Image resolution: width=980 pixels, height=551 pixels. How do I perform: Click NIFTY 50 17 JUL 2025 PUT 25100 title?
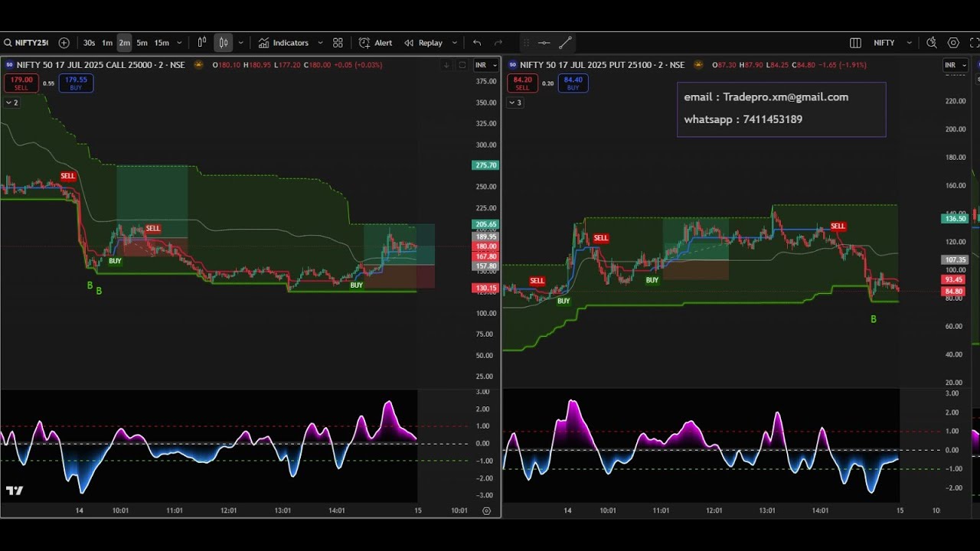click(x=603, y=65)
